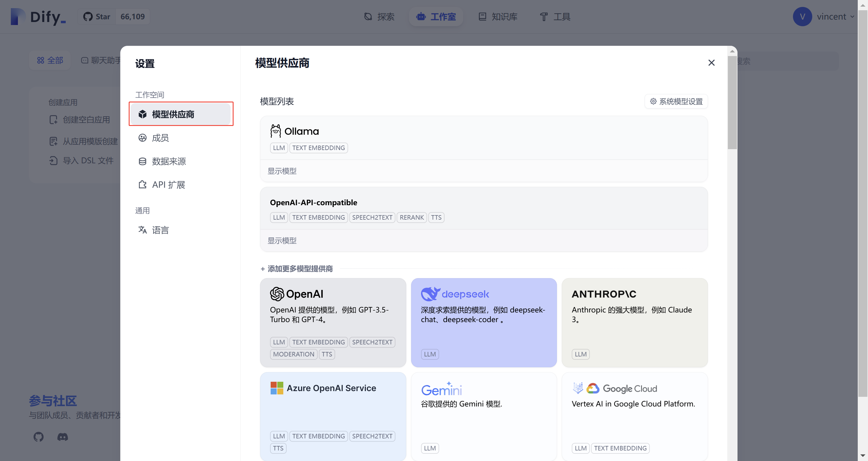Click the gear icon in 系统模型设置
Screen dimensions: 868x461
pos(653,101)
